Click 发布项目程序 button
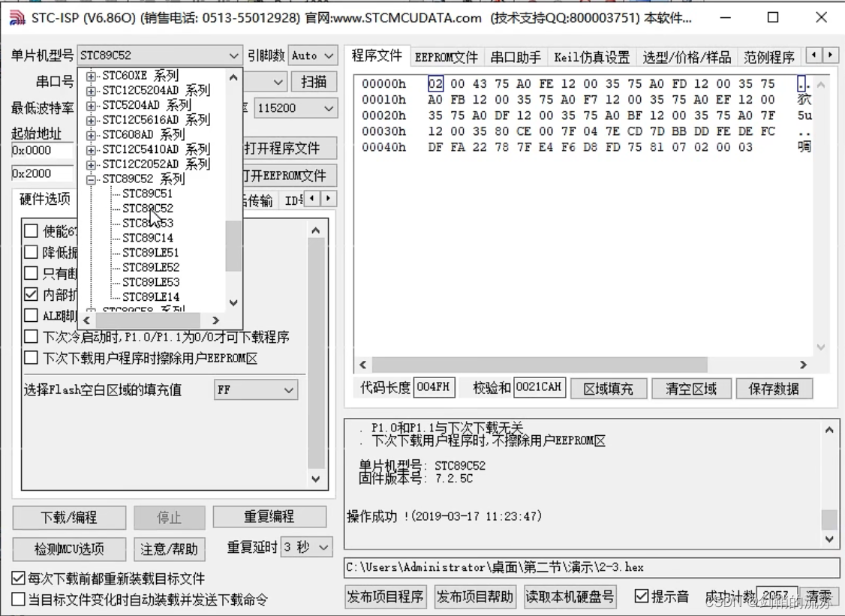The height and width of the screenshot is (616, 845). click(385, 596)
